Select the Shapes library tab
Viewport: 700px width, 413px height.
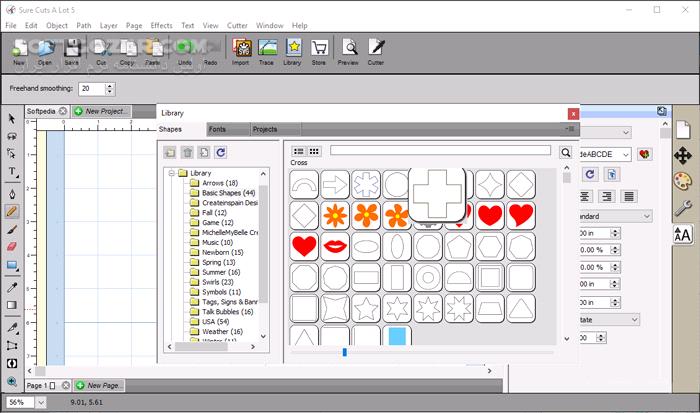[x=180, y=129]
